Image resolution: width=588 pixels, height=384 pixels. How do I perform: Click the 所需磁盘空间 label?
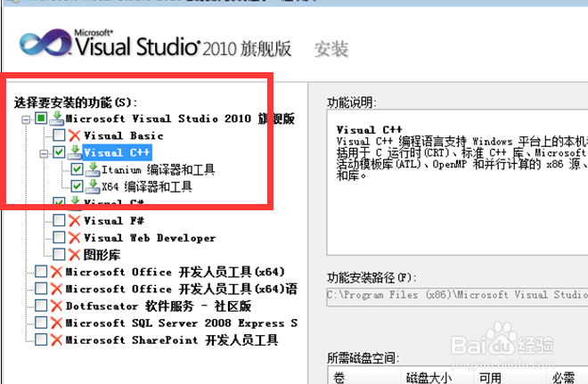(363, 358)
